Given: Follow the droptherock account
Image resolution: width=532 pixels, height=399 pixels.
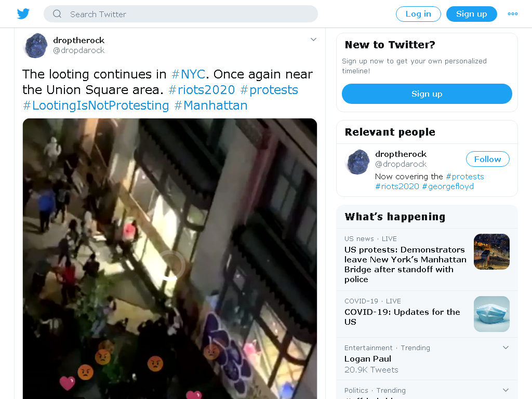Looking at the screenshot, I should pos(487,159).
